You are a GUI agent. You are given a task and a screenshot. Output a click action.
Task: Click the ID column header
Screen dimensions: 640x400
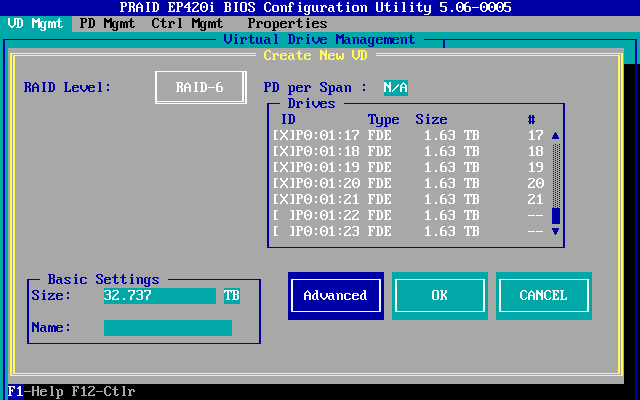288,119
